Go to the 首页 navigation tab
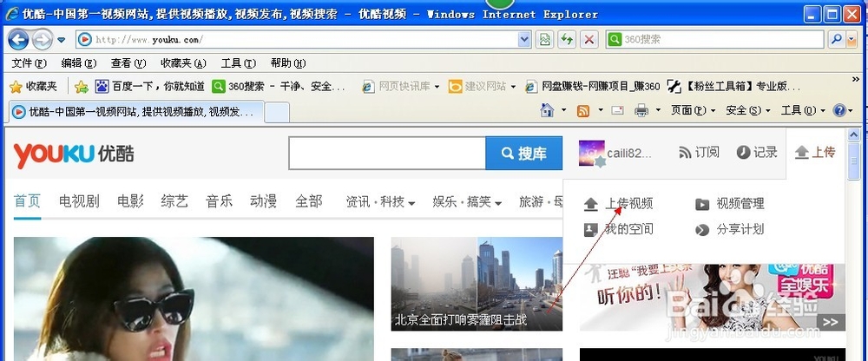Viewport: 868px width, 361px height. (27, 201)
